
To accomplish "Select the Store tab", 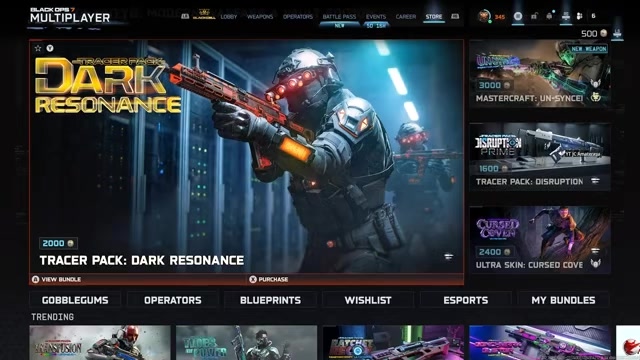I will (x=433, y=17).
